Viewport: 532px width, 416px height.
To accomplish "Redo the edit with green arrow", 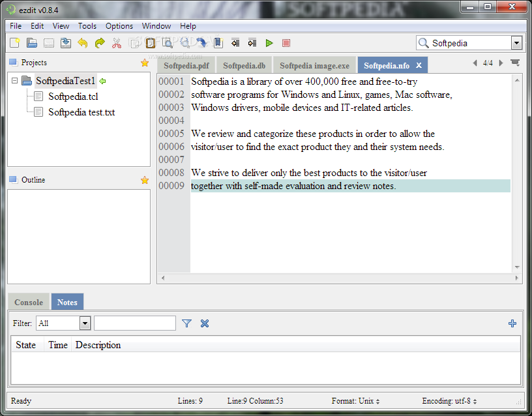I will 100,43.
